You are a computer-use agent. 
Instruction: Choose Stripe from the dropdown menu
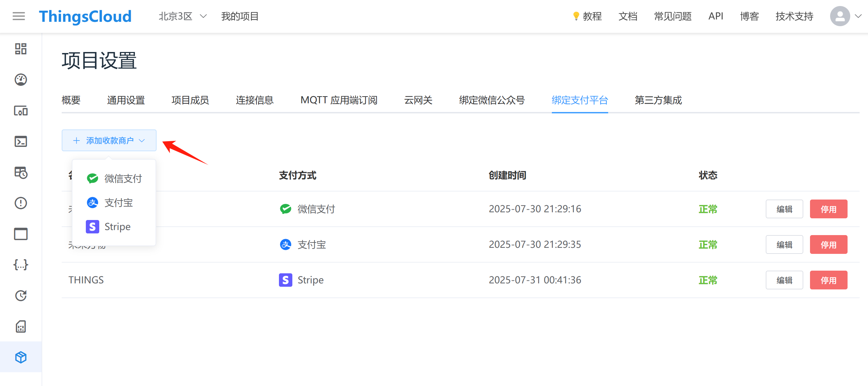114,227
